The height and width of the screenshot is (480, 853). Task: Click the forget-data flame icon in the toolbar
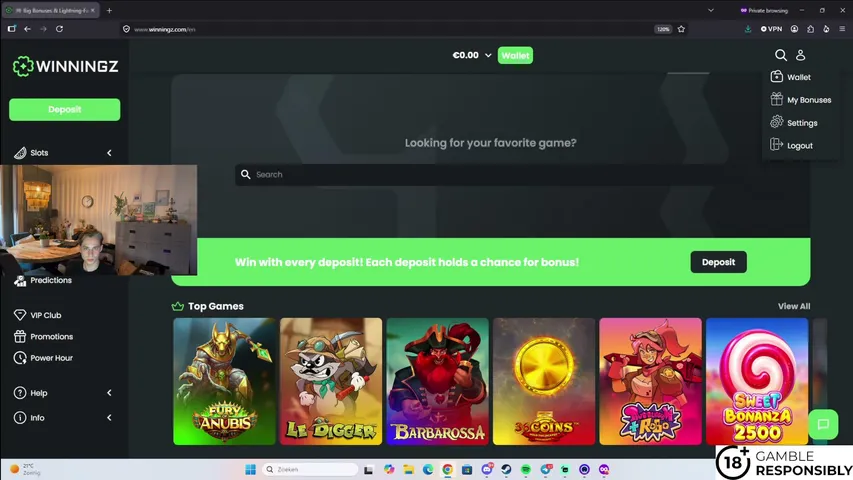pos(826,29)
